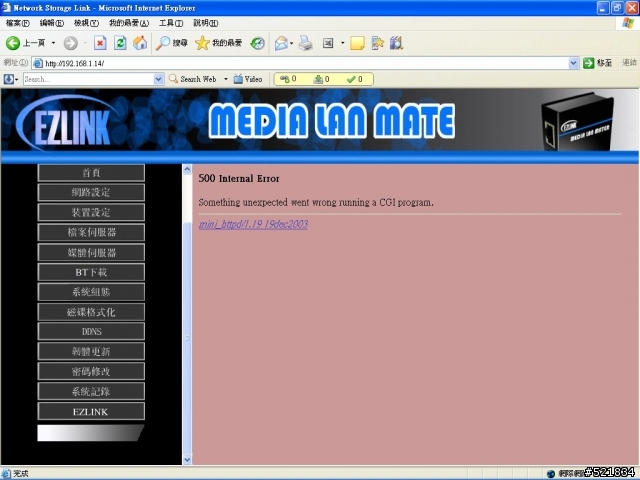Click the Search toolbar text box
This screenshot has height=480, width=640.
89,79
